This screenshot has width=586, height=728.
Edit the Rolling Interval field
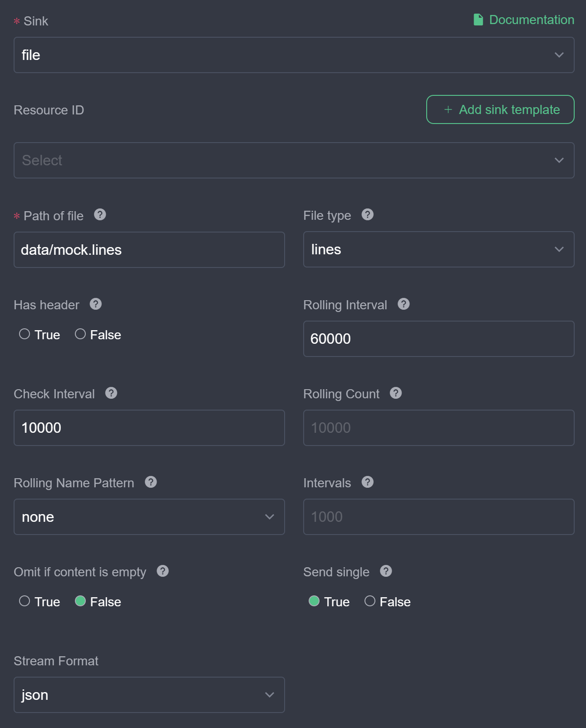click(439, 339)
